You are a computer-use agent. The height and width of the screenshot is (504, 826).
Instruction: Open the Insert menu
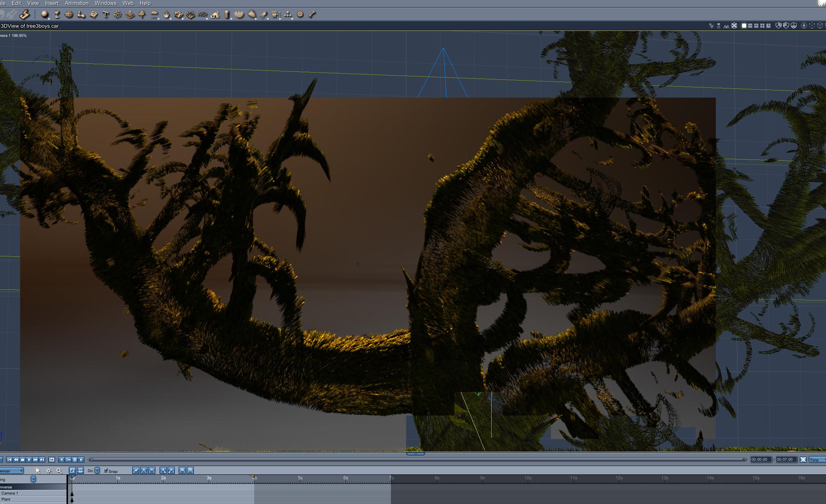click(52, 3)
